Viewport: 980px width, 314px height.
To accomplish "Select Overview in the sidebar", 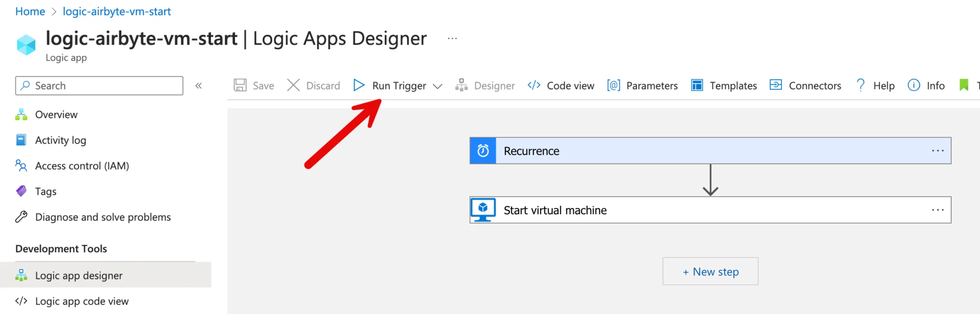I will (x=56, y=114).
